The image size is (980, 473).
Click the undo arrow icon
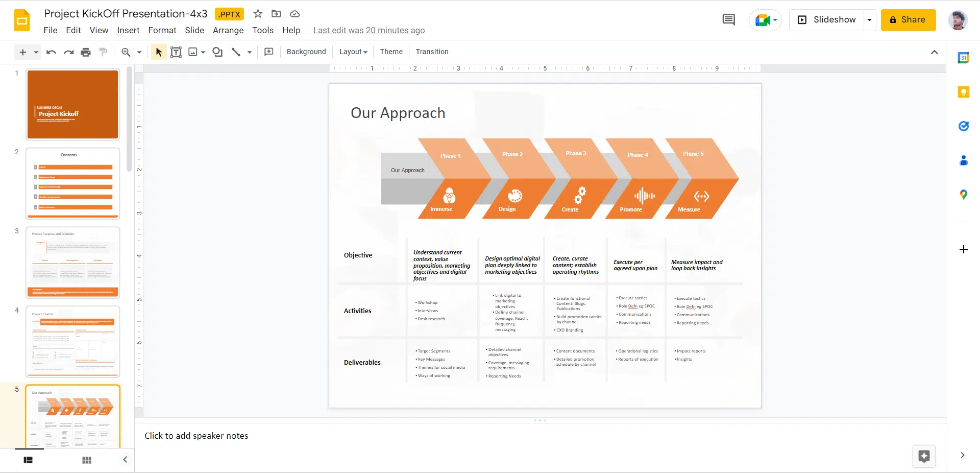click(x=51, y=52)
